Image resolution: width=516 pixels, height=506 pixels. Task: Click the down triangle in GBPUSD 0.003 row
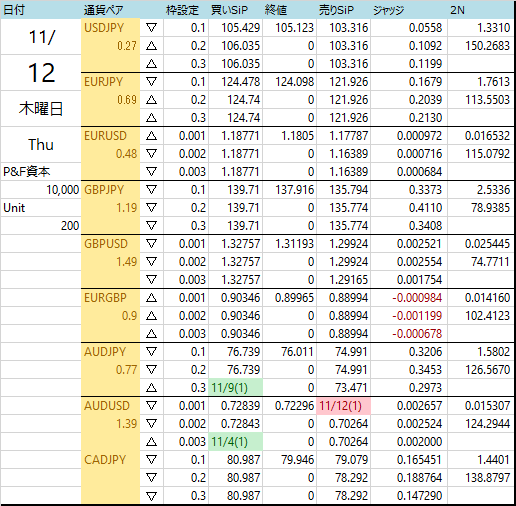click(x=151, y=280)
